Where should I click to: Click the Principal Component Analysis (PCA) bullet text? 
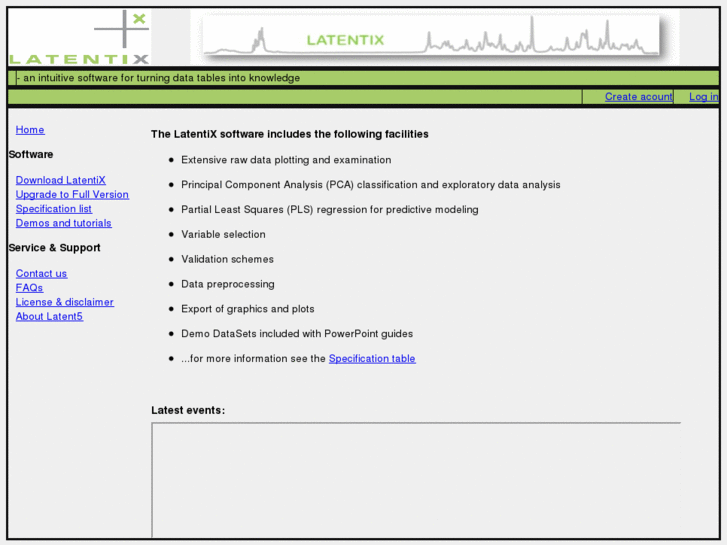(x=370, y=185)
